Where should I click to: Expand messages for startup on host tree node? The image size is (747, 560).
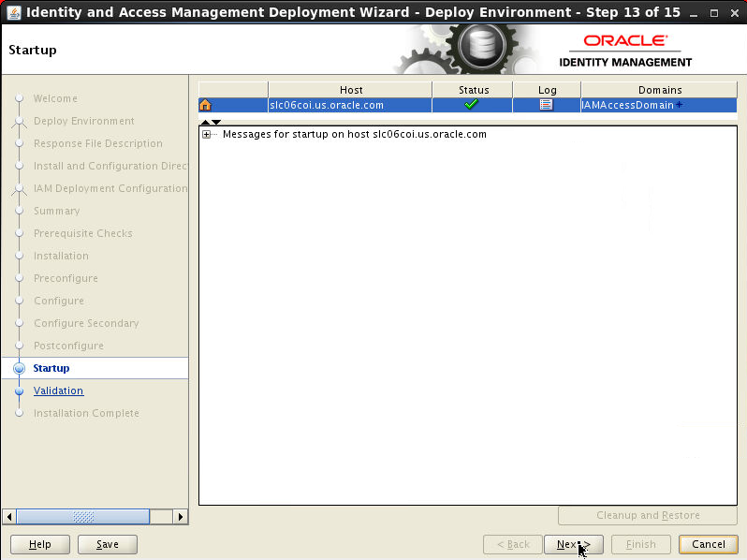point(206,135)
